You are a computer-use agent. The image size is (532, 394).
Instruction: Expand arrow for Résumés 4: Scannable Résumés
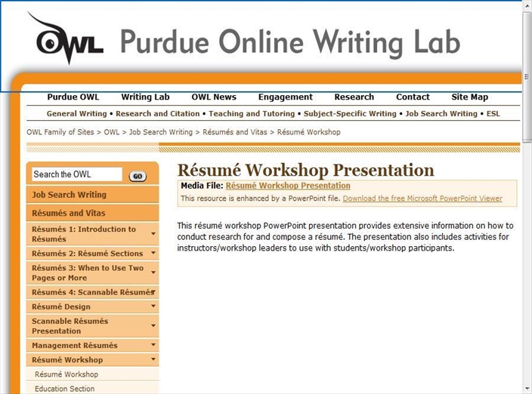[x=153, y=291]
